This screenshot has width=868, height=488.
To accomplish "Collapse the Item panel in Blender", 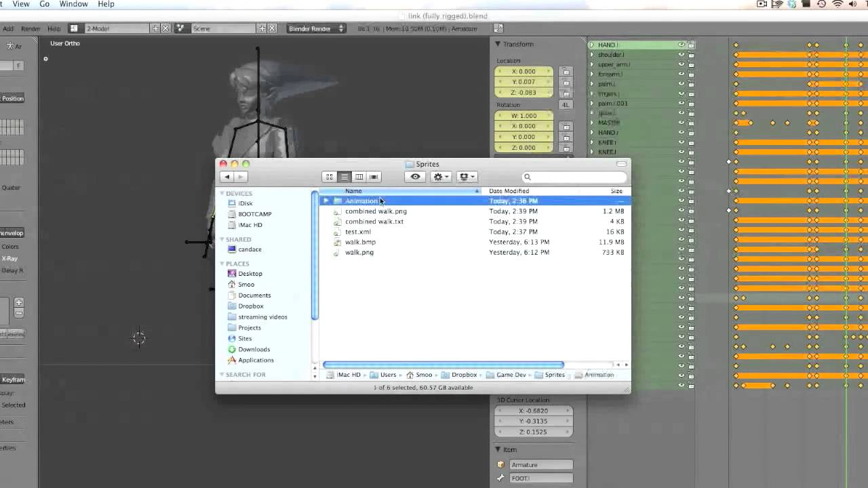I will point(498,449).
